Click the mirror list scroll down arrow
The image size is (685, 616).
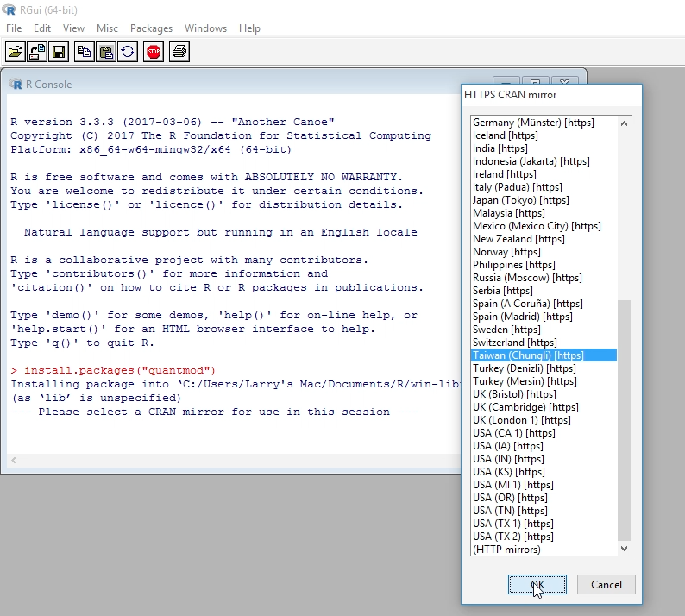625,549
